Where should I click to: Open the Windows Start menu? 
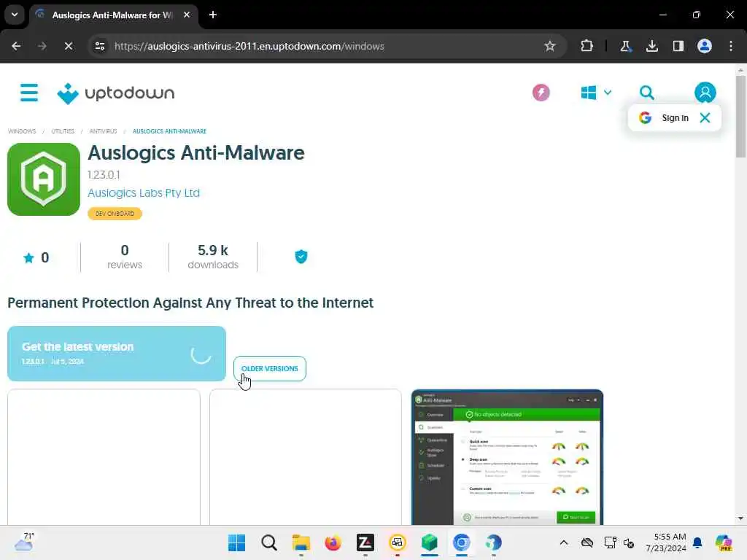pos(236,542)
